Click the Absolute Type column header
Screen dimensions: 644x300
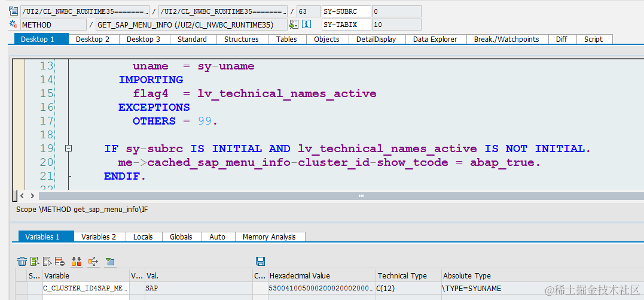pos(542,275)
